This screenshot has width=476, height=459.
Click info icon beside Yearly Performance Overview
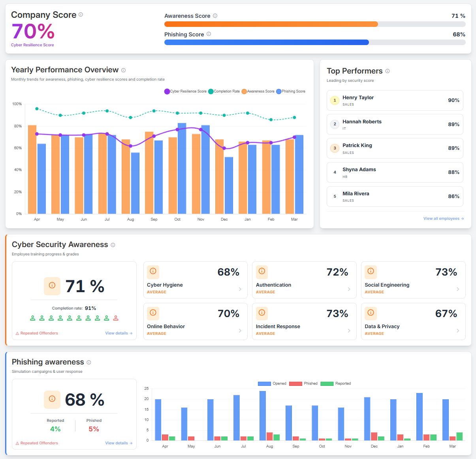(123, 70)
